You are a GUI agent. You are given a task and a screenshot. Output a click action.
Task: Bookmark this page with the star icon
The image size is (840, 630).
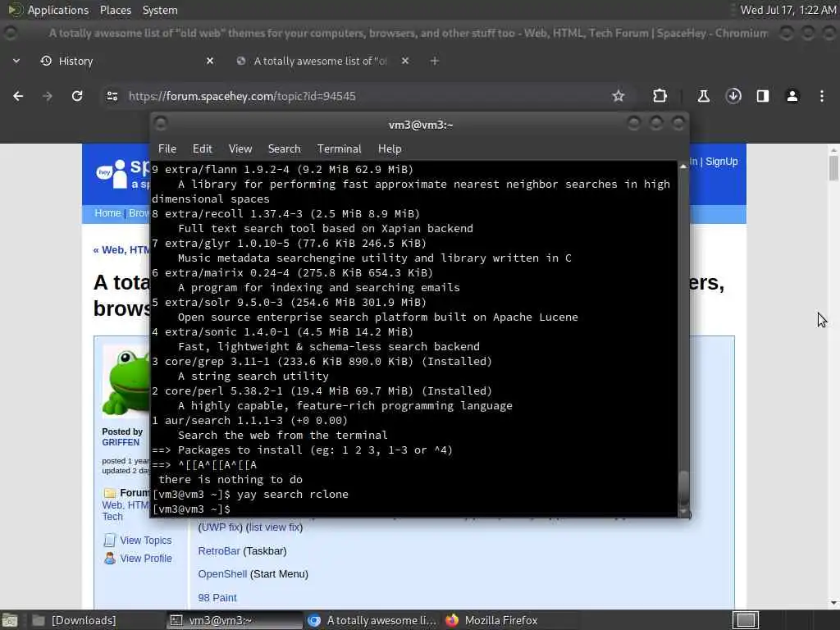[x=619, y=96]
